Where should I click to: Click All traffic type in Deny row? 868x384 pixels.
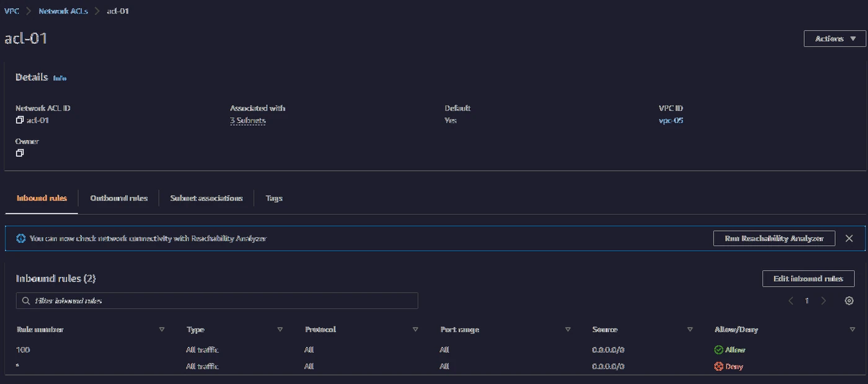click(203, 367)
